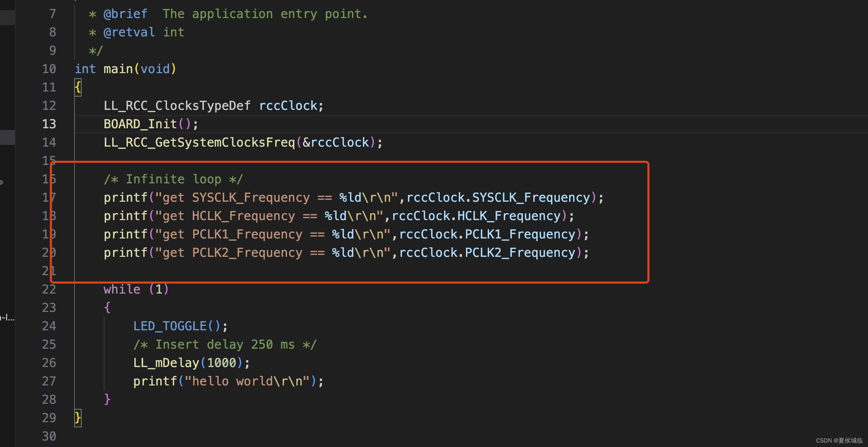Click the SYSCLK_Frequency printf string
Image resolution: width=868 pixels, height=447 pixels.
[x=276, y=197]
